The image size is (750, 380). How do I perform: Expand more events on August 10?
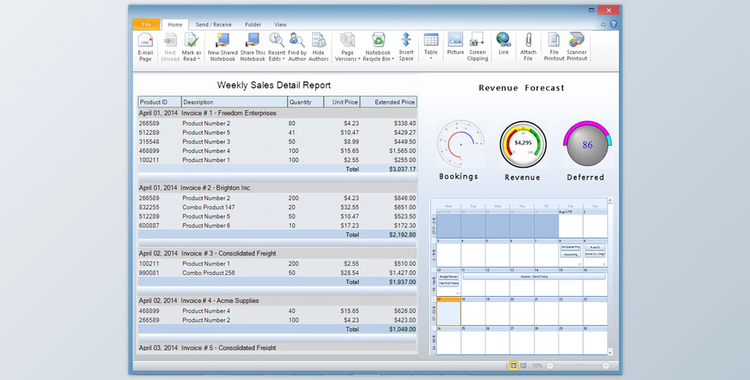pyautogui.click(x=457, y=293)
